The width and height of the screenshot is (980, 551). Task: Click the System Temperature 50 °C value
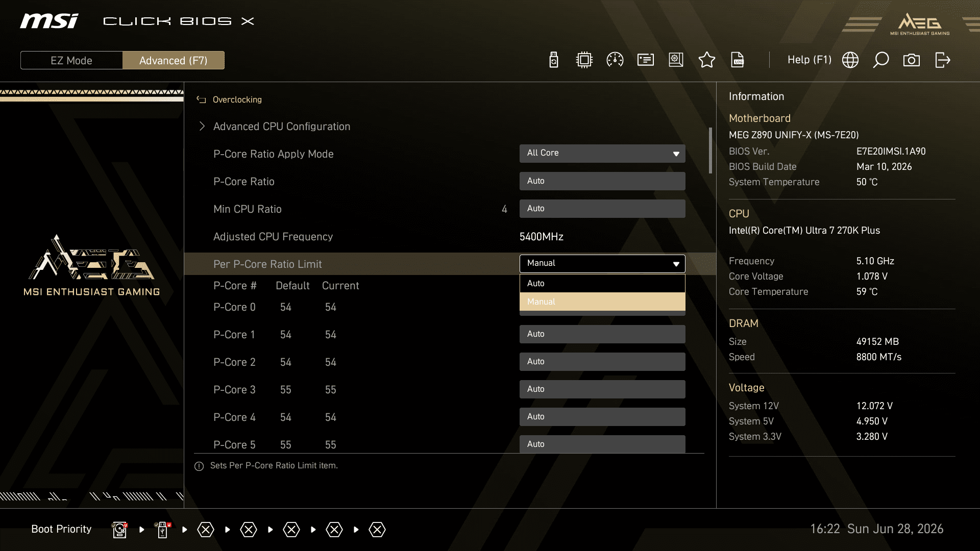pos(867,182)
